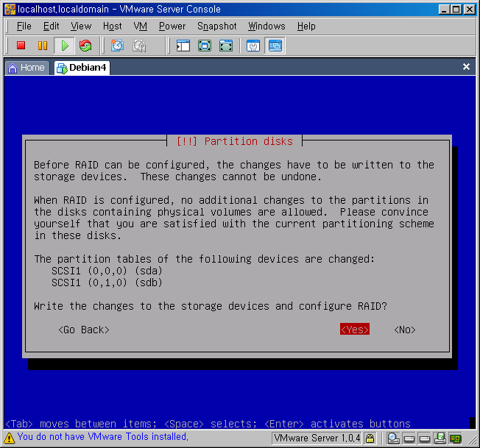Reset the virtual machine using the toolbar icon
The width and height of the screenshot is (480, 448).
tap(85, 46)
